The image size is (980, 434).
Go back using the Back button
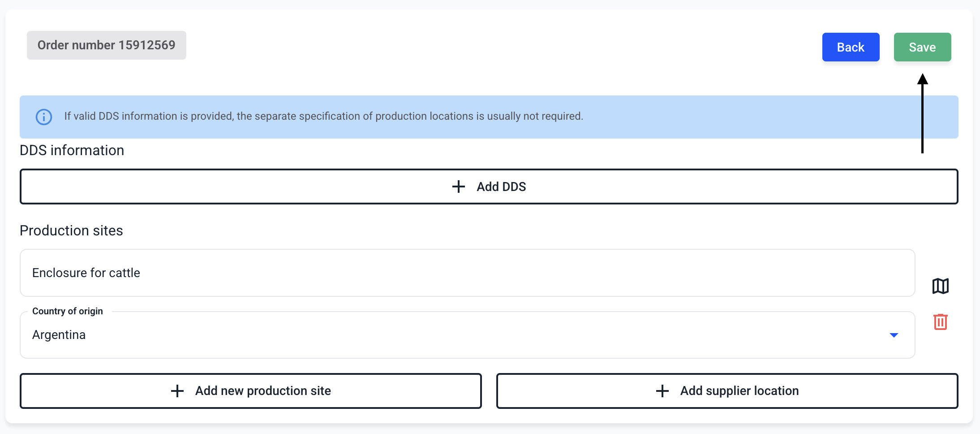tap(851, 47)
